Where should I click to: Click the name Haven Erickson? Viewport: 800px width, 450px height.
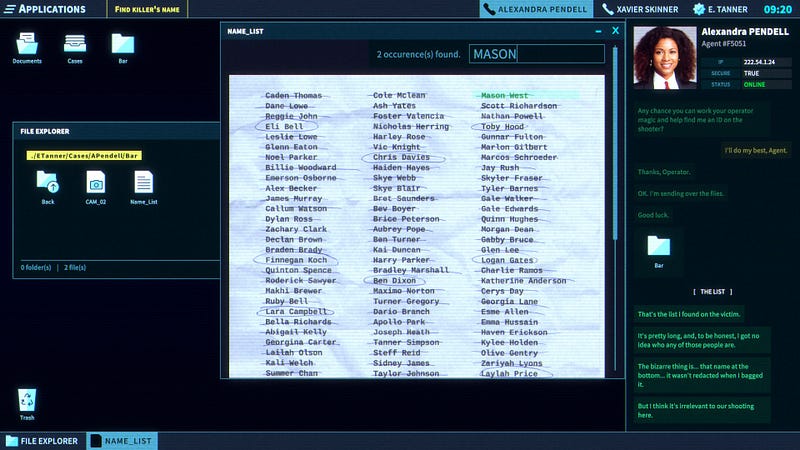pos(514,332)
